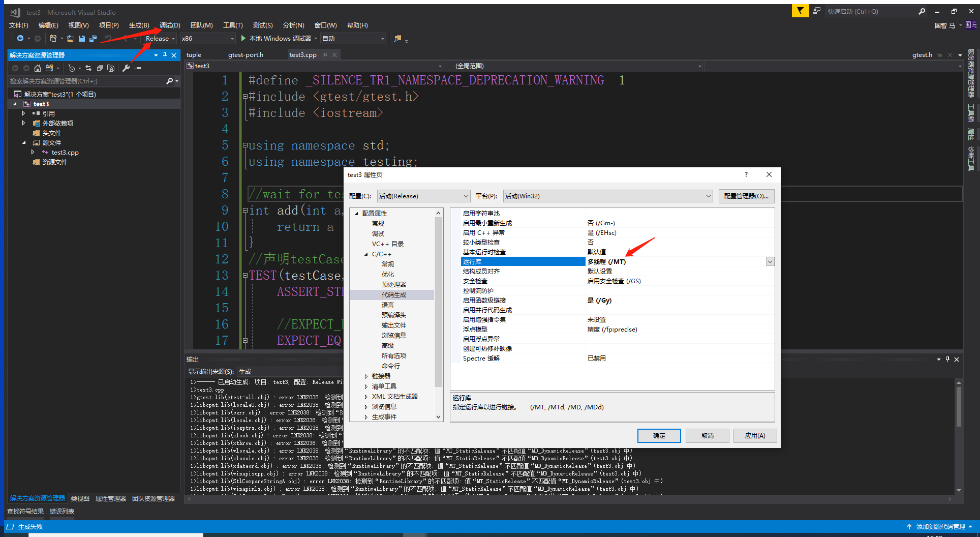Pin the test3.cpp document tab

[326, 54]
